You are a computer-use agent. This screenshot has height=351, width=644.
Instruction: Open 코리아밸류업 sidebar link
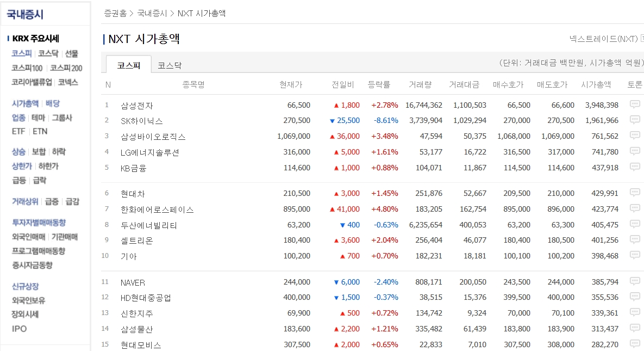[32, 82]
